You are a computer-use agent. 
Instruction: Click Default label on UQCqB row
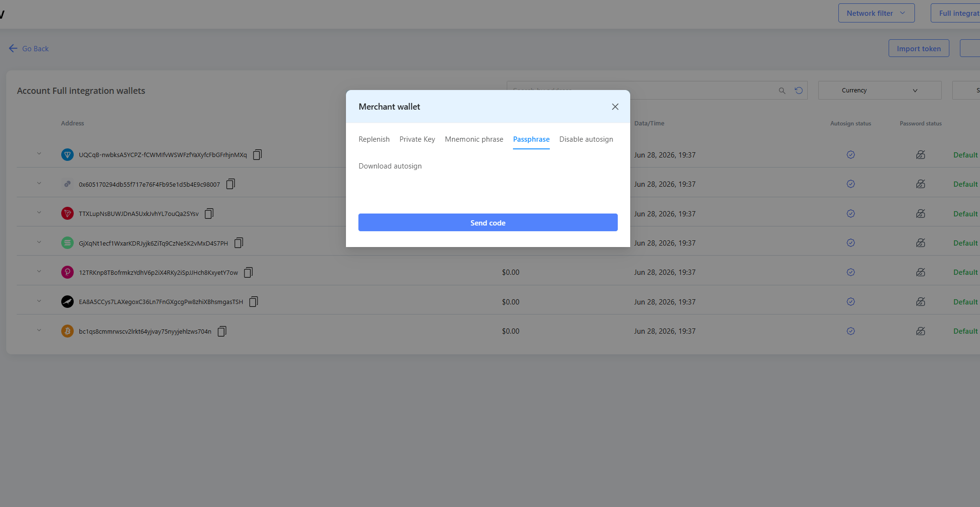click(965, 155)
